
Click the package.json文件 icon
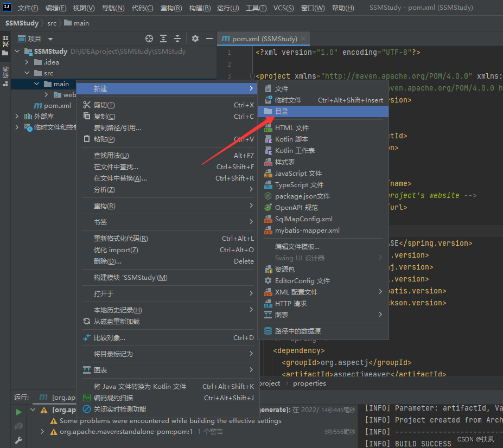[268, 196]
